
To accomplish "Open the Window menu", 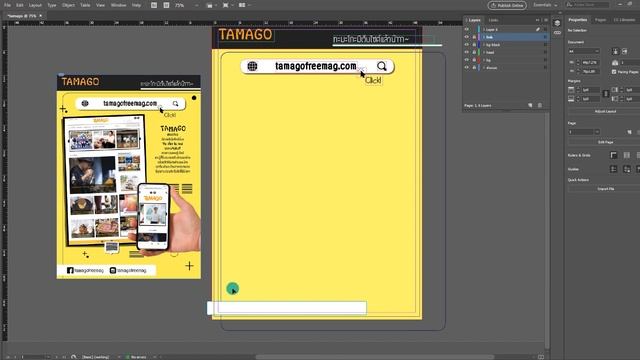I will pyautogui.click(x=118, y=5).
